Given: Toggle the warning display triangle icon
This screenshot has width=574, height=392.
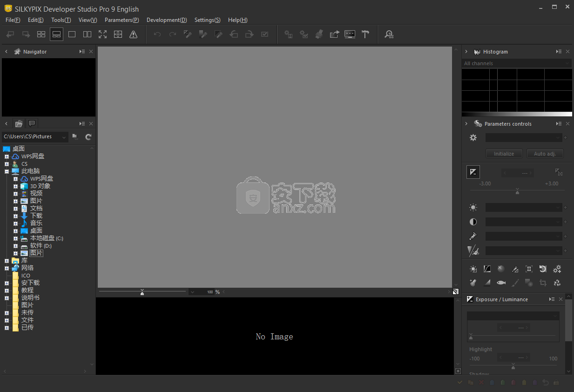Looking at the screenshot, I should tap(133, 34).
